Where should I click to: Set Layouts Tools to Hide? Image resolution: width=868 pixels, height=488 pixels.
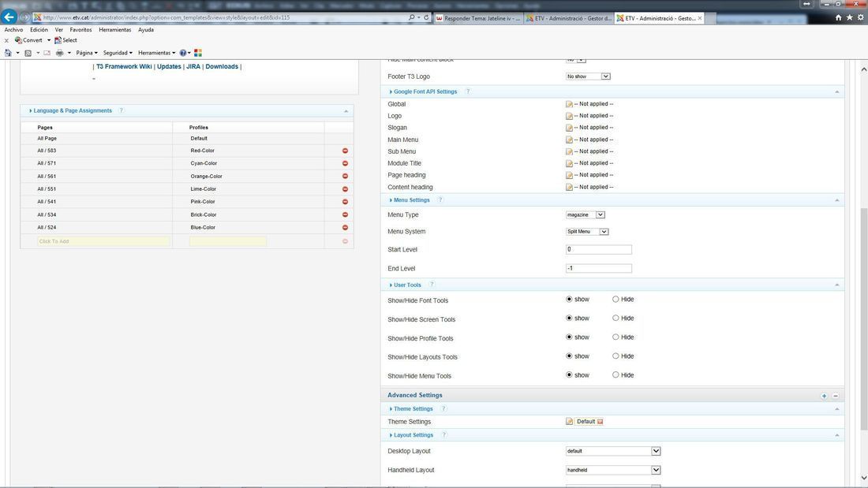pyautogui.click(x=615, y=356)
